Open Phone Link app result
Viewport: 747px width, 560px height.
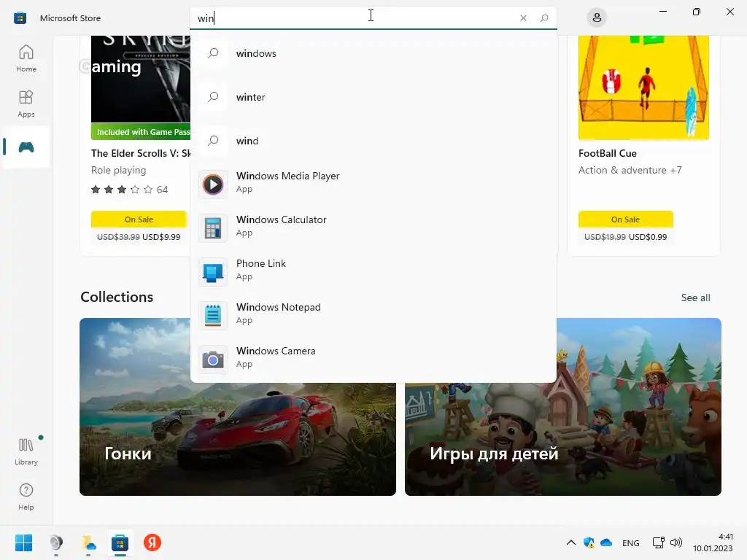pos(373,272)
